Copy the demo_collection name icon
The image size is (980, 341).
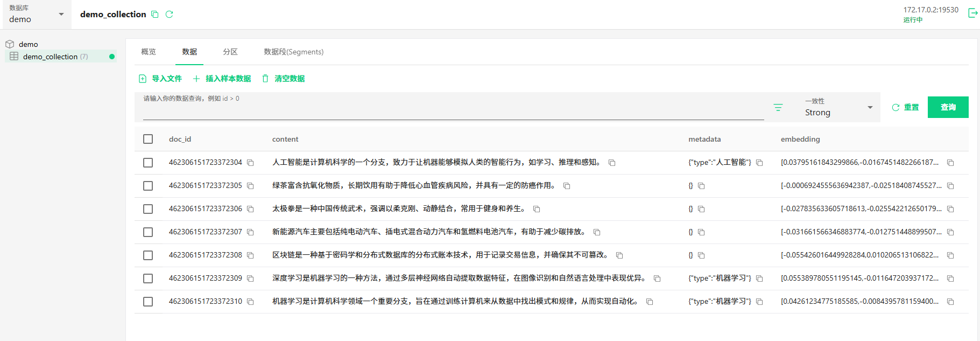[154, 15]
